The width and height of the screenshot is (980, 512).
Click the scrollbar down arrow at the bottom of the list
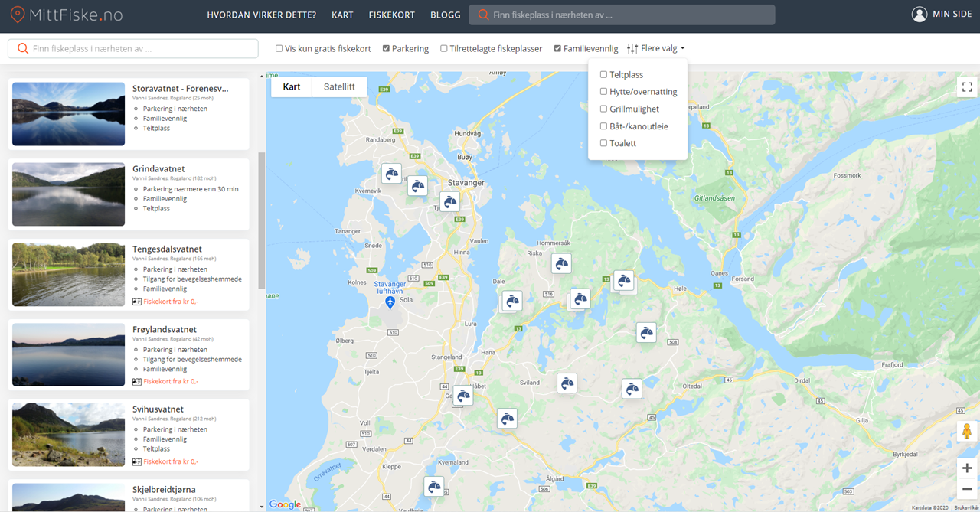pyautogui.click(x=262, y=506)
